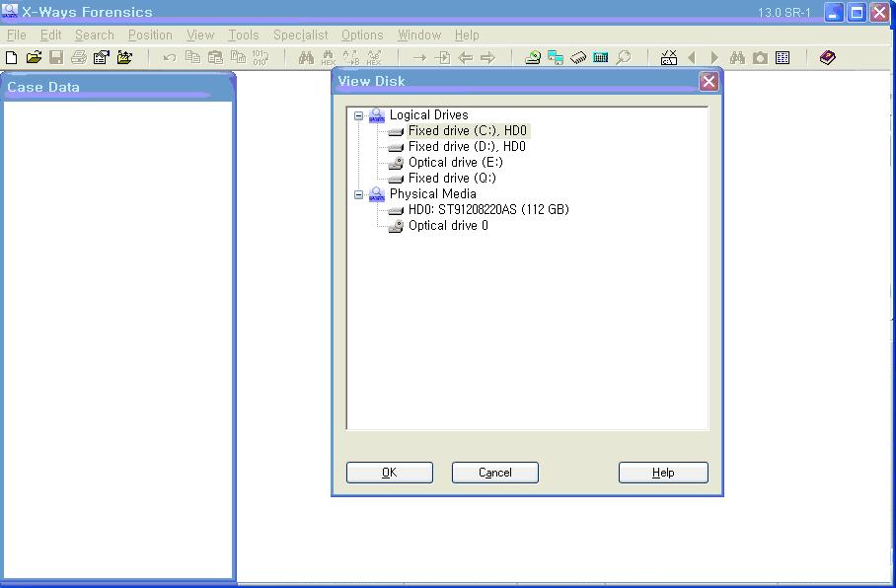Click the Save floppy disk icon

[56, 57]
